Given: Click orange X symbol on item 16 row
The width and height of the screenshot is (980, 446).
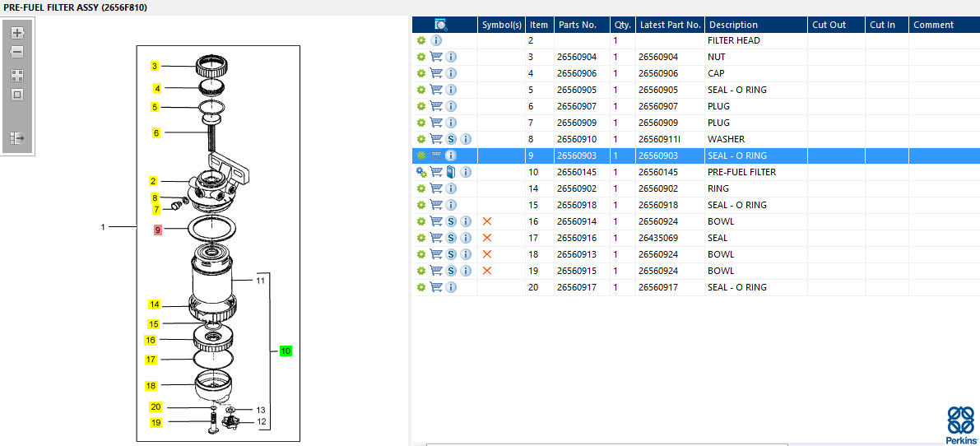Looking at the screenshot, I should [x=487, y=221].
